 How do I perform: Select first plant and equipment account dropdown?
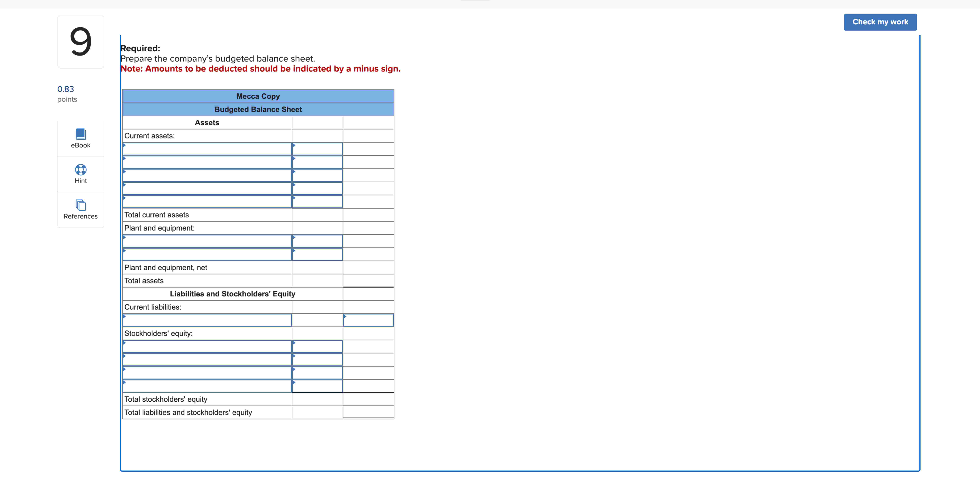click(x=207, y=241)
